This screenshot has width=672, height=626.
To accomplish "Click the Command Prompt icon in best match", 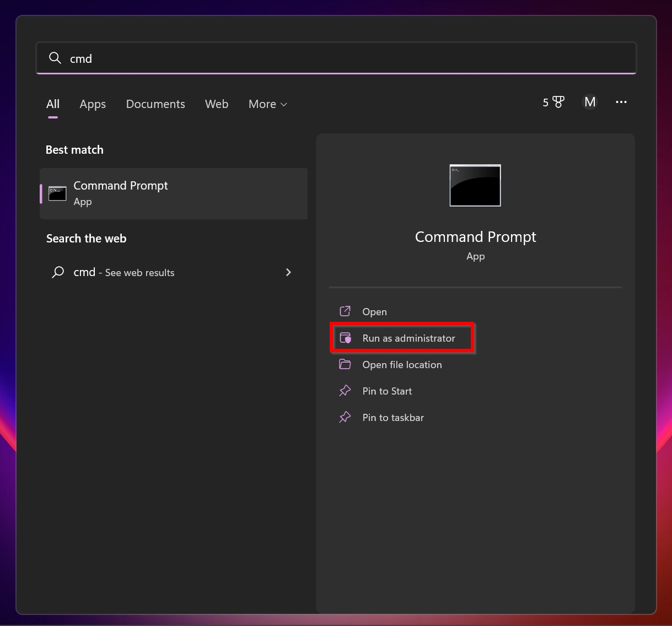I will point(57,193).
